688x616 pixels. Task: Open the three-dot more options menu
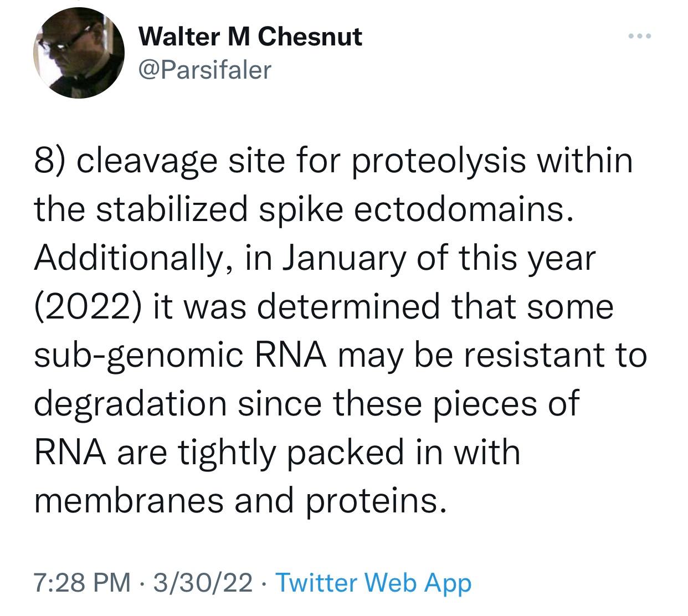(x=641, y=37)
